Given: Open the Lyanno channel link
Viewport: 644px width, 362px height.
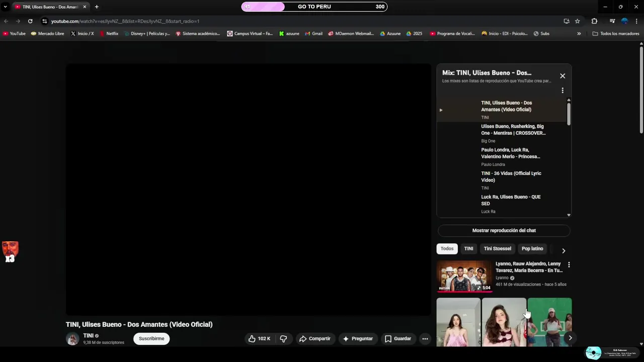Looking at the screenshot, I should coord(502,278).
